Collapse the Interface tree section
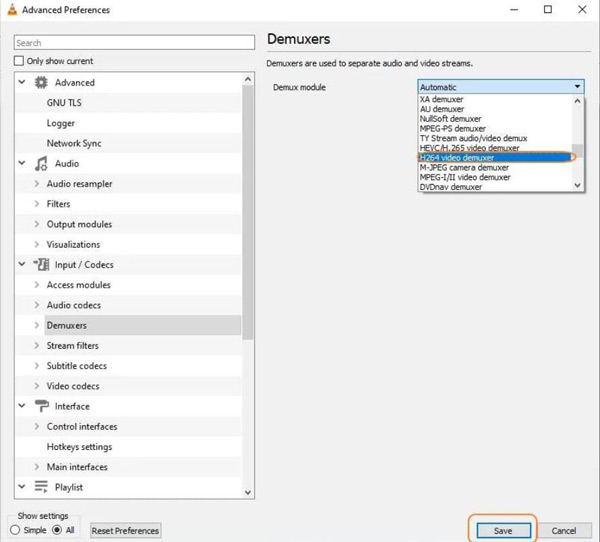The width and height of the screenshot is (600, 542). pyautogui.click(x=22, y=406)
